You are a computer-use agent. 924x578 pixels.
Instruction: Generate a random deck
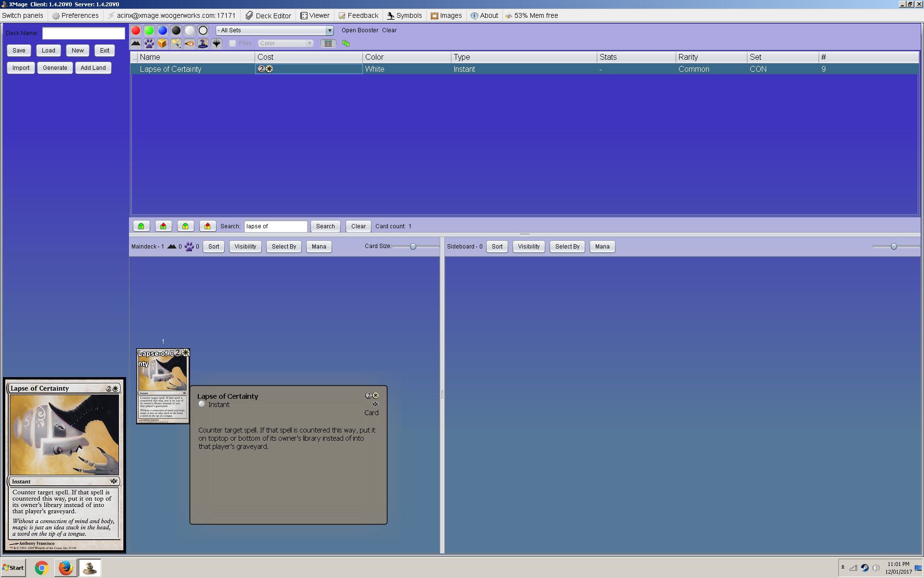point(55,68)
